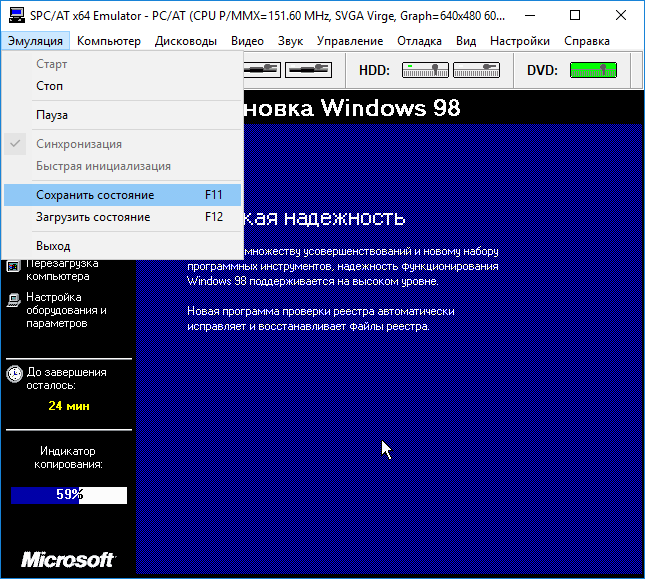Click the second floppy drive icon
This screenshot has height=579, width=645.
click(x=309, y=70)
